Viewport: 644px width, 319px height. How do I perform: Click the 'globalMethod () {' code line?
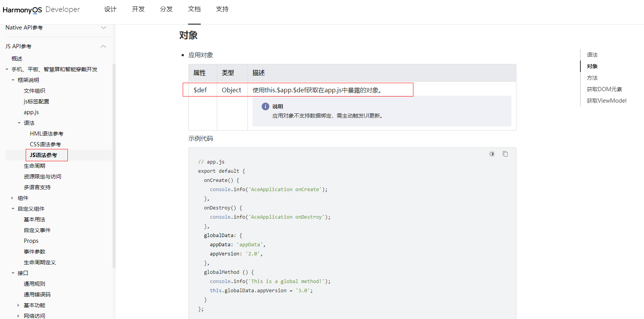point(229,272)
